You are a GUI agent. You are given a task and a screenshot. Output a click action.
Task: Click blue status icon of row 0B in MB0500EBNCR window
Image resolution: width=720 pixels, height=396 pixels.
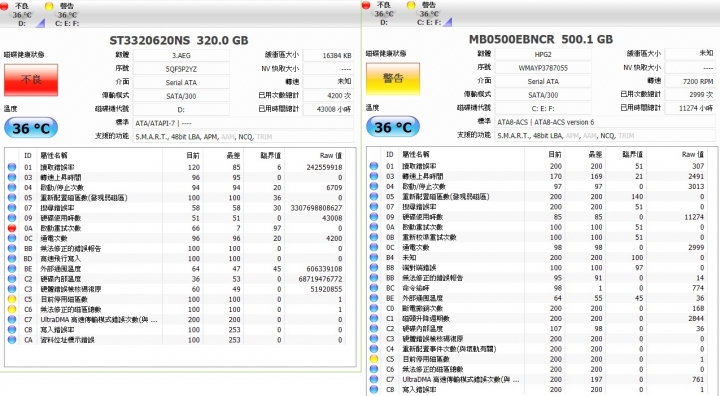(x=374, y=237)
